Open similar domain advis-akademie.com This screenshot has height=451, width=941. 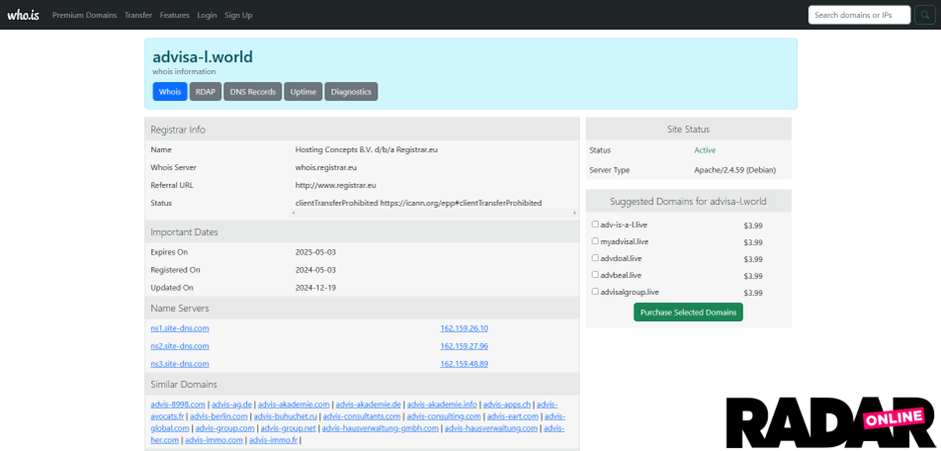293,404
